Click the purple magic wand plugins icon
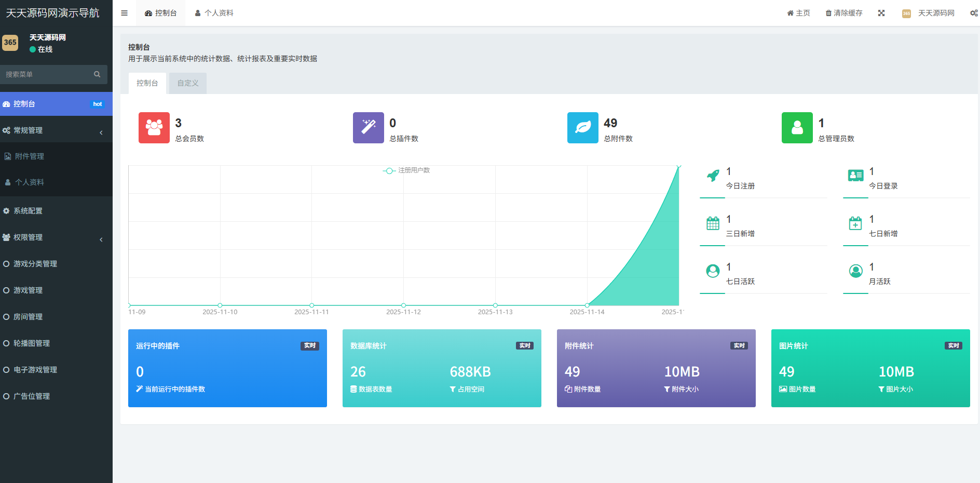The height and width of the screenshot is (483, 980). 369,128
